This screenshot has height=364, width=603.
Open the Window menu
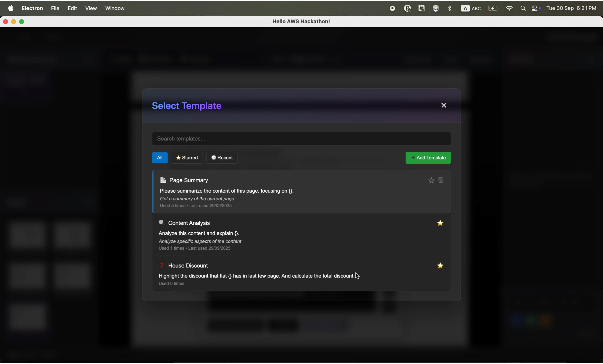coord(115,8)
